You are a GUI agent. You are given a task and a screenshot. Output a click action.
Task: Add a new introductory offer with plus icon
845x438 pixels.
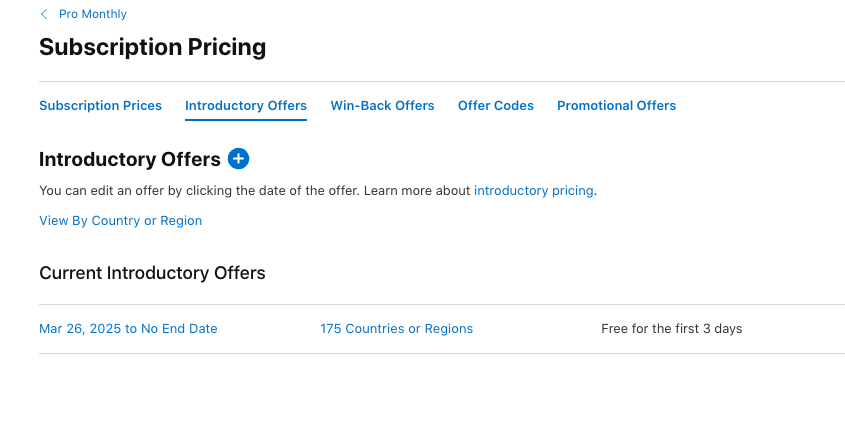pos(238,159)
